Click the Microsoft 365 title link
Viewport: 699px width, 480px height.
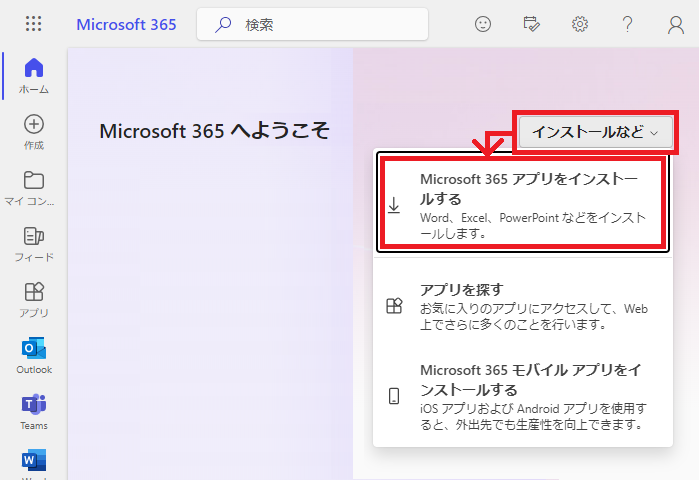point(126,25)
